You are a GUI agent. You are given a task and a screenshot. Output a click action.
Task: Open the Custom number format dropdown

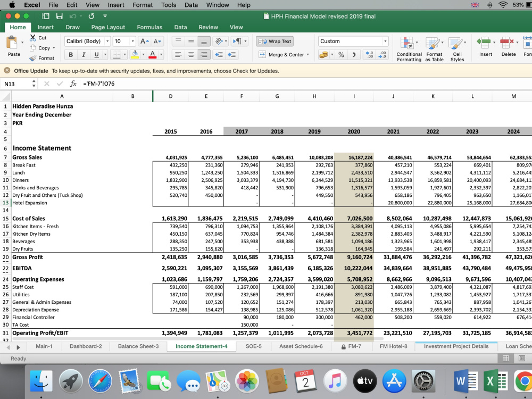pos(385,41)
